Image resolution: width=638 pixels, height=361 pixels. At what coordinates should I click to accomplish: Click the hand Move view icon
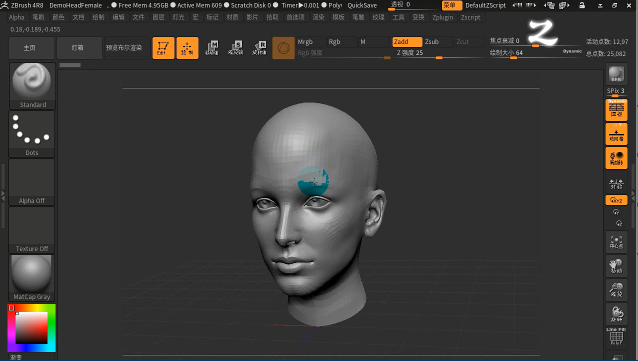[x=616, y=266]
